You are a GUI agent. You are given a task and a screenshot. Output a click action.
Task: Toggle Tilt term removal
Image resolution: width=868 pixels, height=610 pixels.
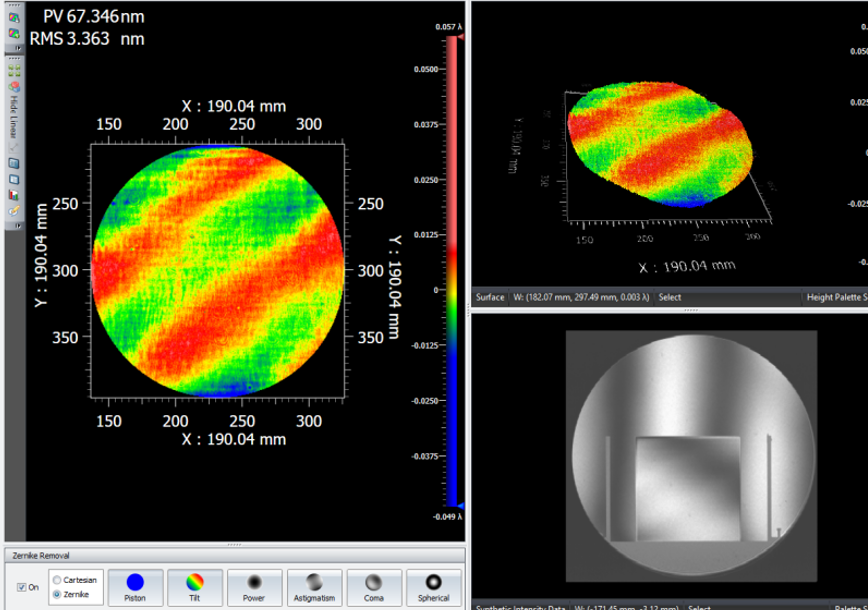195,587
